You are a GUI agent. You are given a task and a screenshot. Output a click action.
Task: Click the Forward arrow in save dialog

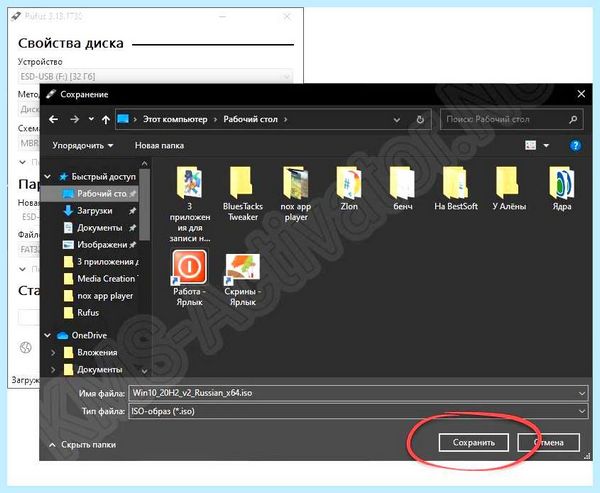75,119
